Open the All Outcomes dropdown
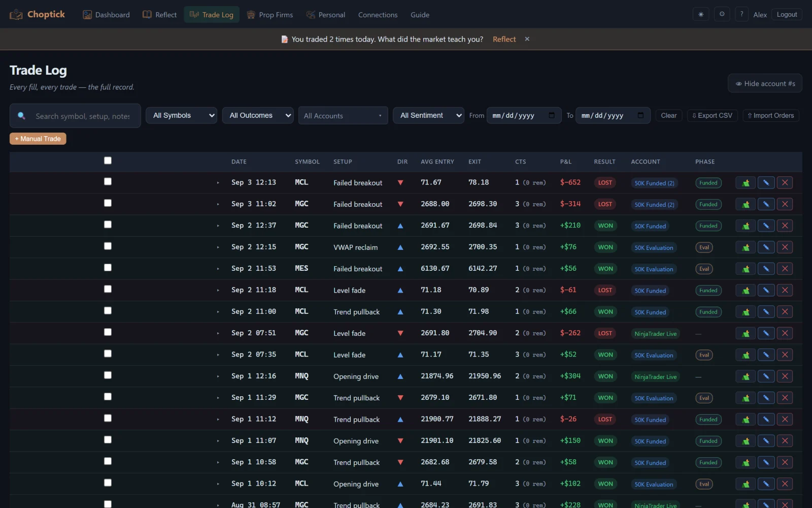The width and height of the screenshot is (812, 508). coord(257,115)
